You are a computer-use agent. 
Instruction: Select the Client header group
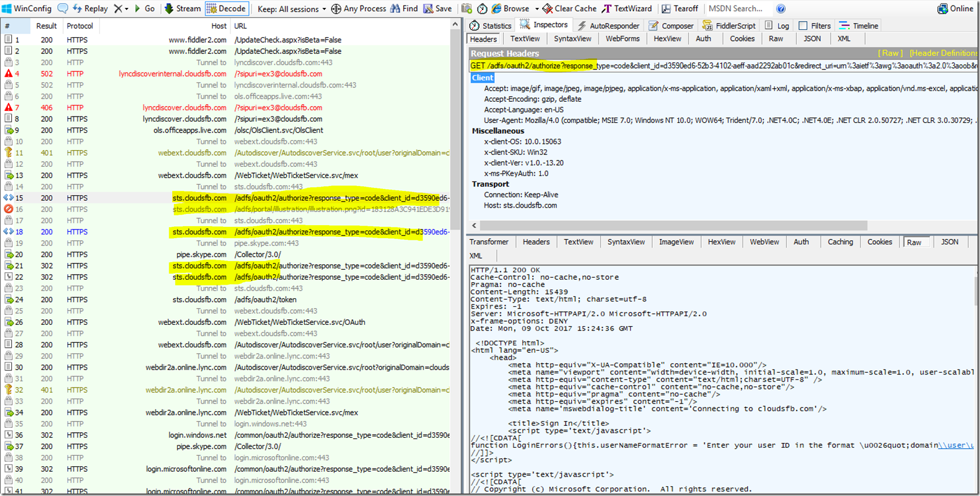pyautogui.click(x=483, y=77)
